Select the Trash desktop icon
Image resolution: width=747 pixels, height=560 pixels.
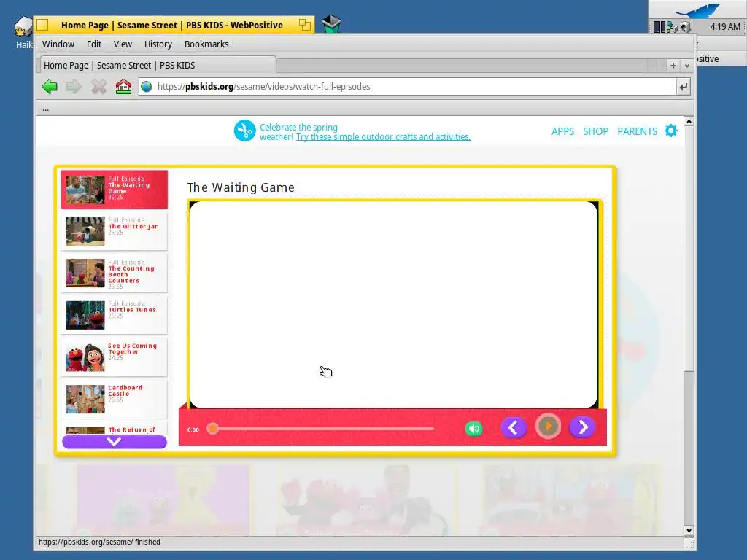click(331, 24)
